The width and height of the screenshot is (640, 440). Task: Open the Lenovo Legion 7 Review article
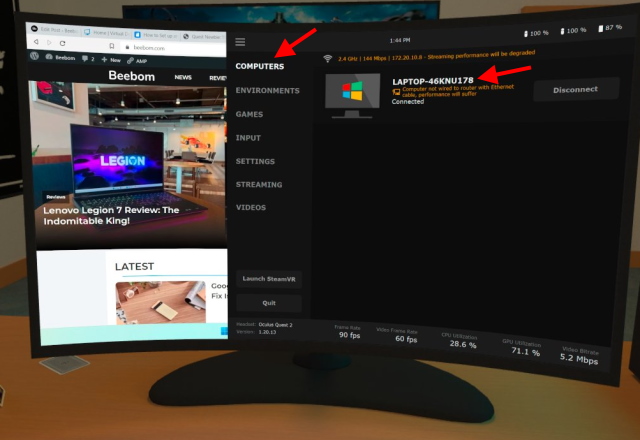click(x=111, y=216)
